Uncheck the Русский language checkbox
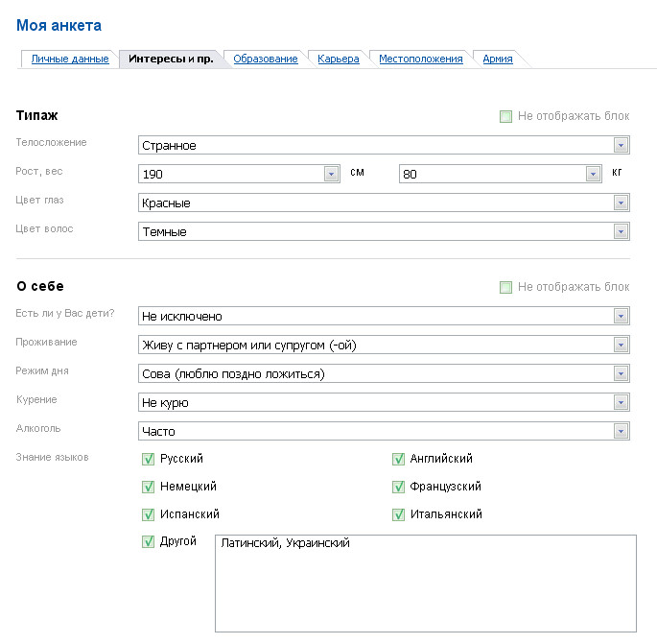This screenshot has height=644, width=657. coord(149,459)
